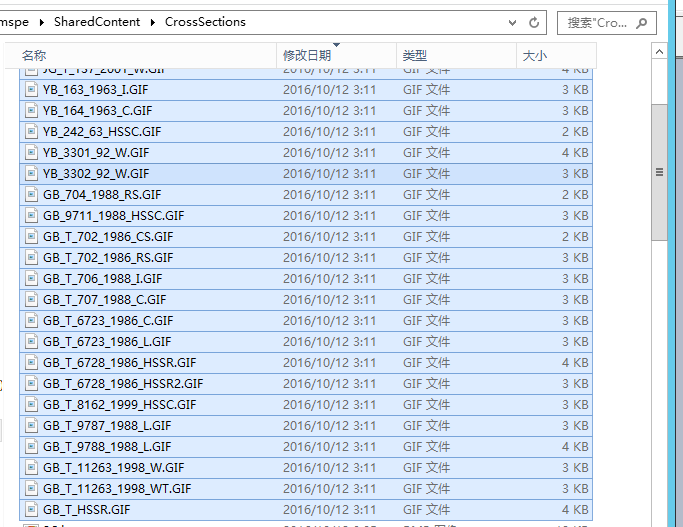The width and height of the screenshot is (683, 527).
Task: Click the GB_T_702_1986_RS.GIF file icon
Action: point(31,257)
